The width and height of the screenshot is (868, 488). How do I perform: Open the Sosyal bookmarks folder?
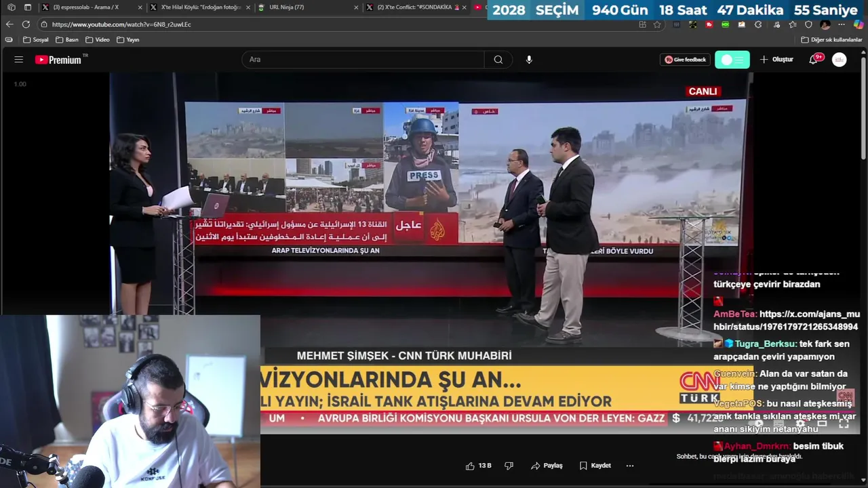pos(35,40)
